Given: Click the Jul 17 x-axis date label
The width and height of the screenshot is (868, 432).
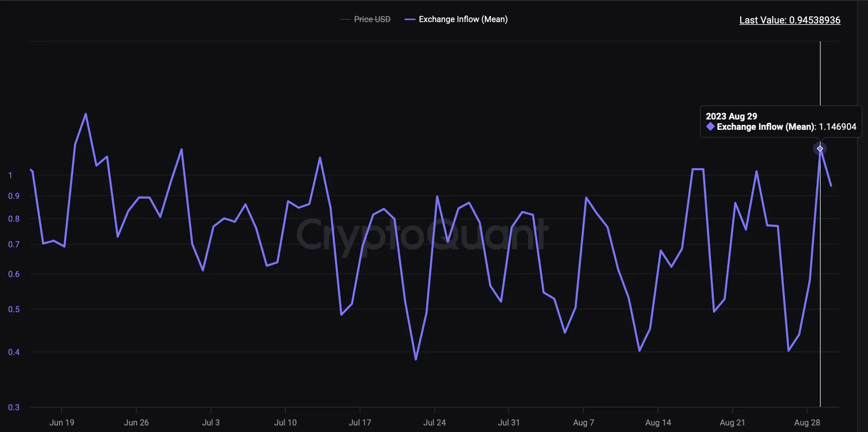Looking at the screenshot, I should click(x=360, y=422).
